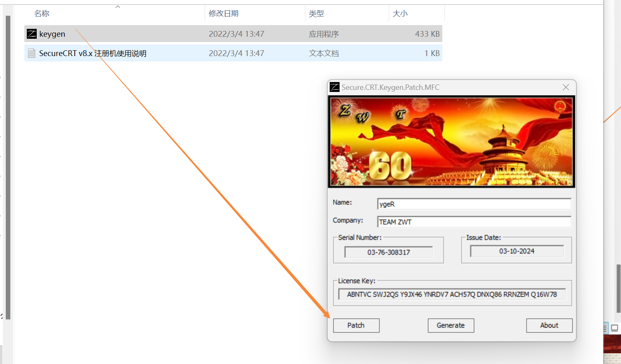
Task: Select the Serial Number field 03-76-308317
Action: (x=389, y=252)
